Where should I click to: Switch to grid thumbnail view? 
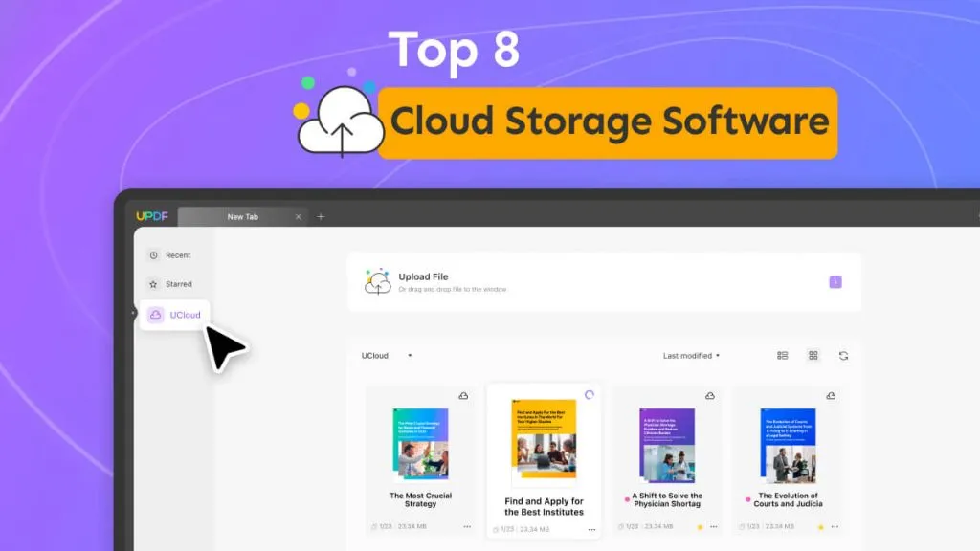[813, 356]
